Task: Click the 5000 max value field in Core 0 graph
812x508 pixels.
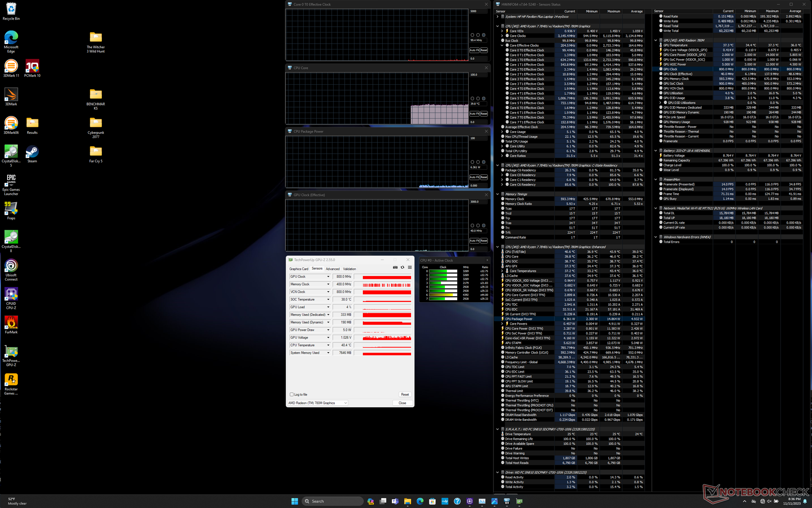Action: [x=478, y=11]
